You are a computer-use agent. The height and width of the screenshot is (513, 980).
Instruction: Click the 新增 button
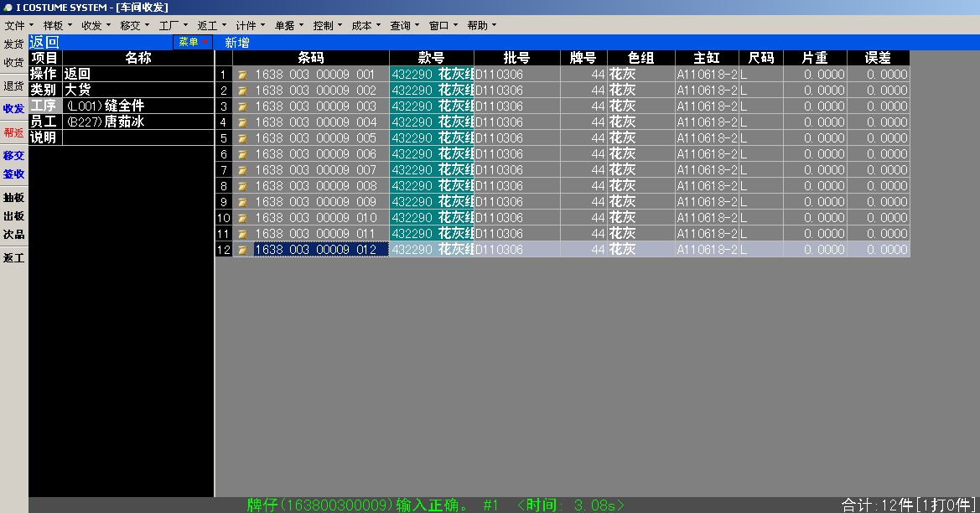click(x=237, y=43)
